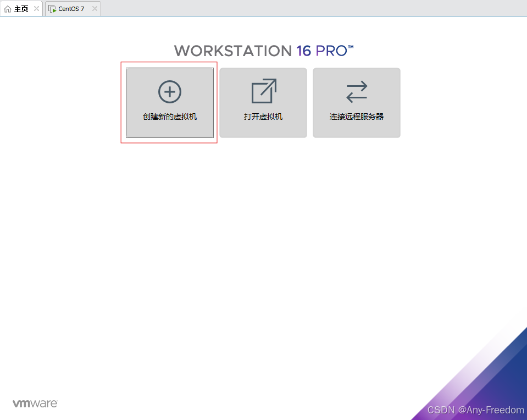Close the CentOS 7 tab

(x=95, y=9)
